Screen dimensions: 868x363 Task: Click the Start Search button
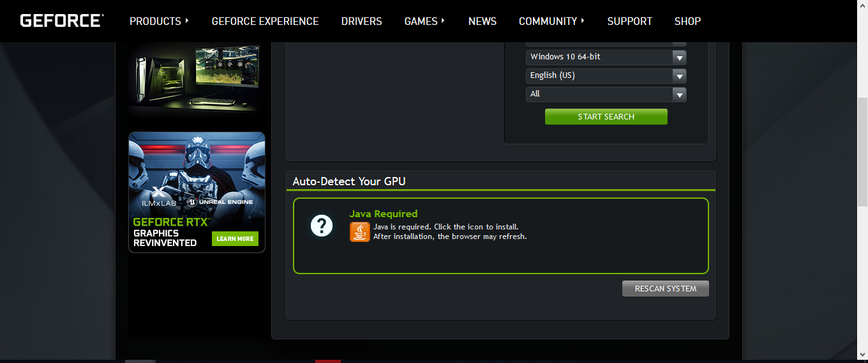606,116
